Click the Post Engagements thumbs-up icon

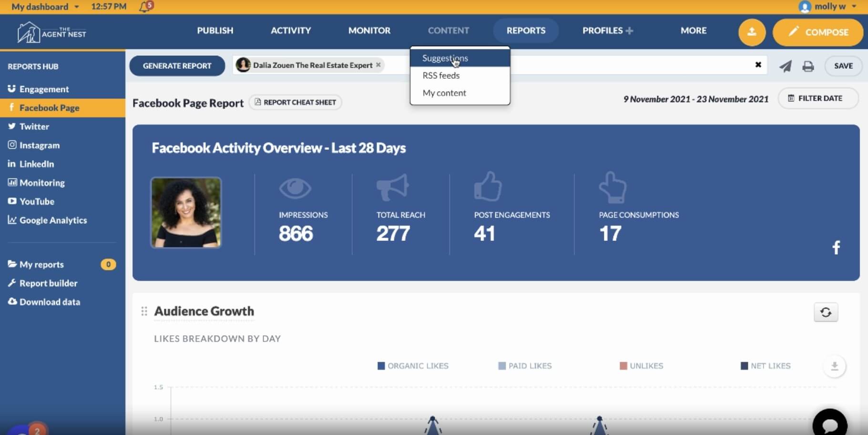click(x=488, y=186)
